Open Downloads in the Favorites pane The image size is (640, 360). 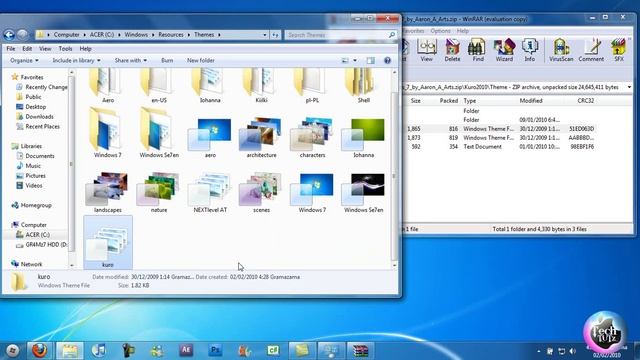(39, 117)
